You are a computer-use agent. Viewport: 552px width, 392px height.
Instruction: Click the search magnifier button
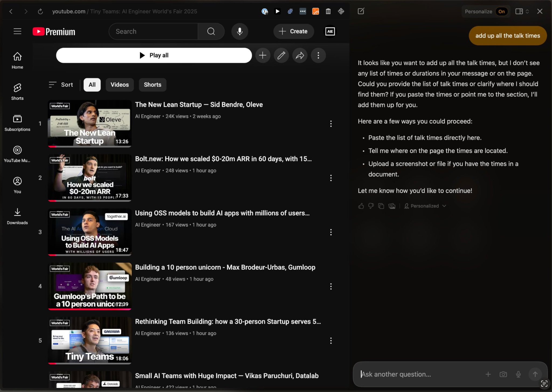coord(211,32)
